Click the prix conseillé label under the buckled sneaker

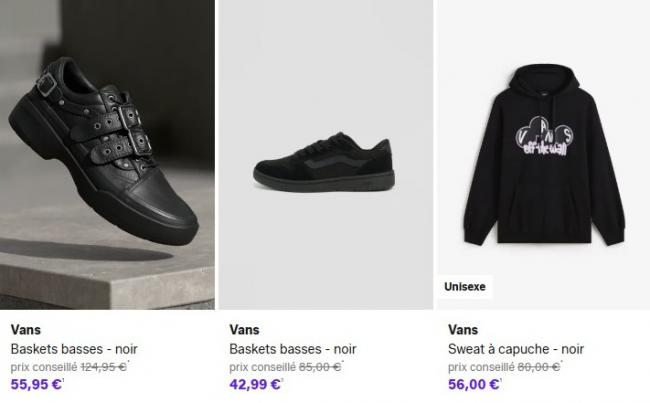point(42,367)
